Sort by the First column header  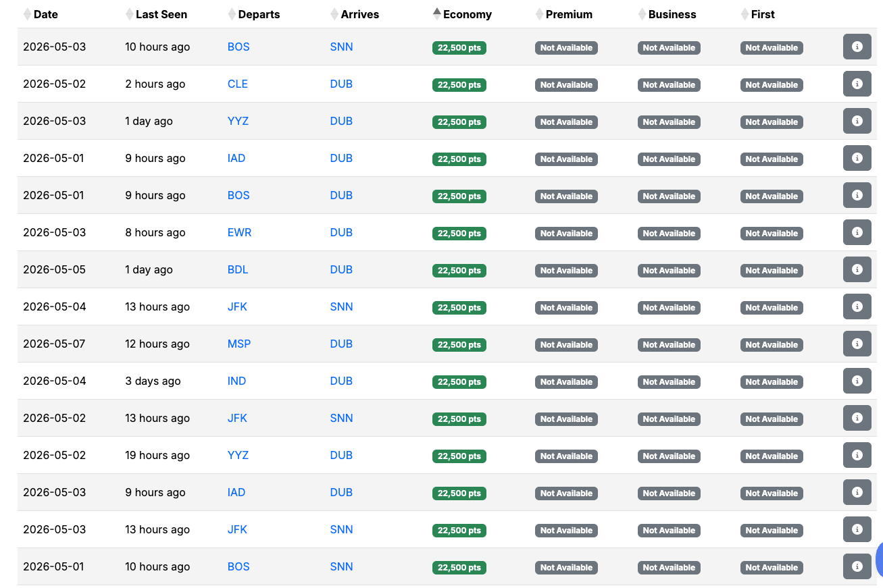pyautogui.click(x=762, y=14)
